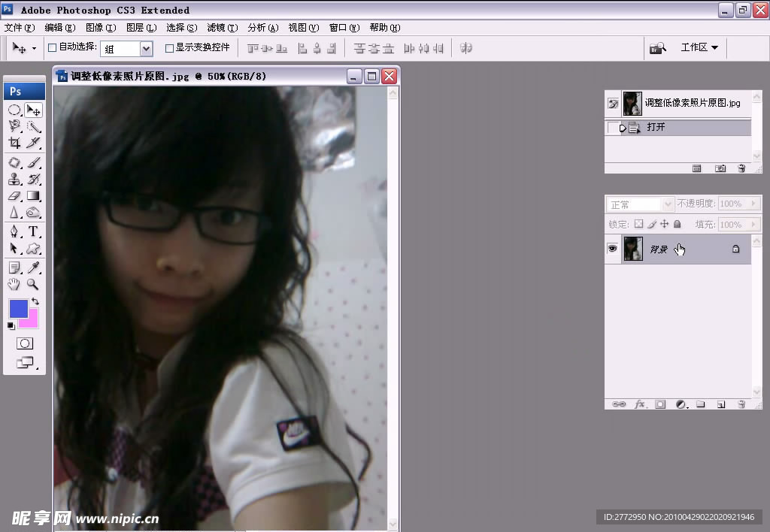Image resolution: width=770 pixels, height=532 pixels.
Task: Launch Adobe Bridge from options bar
Action: (657, 48)
